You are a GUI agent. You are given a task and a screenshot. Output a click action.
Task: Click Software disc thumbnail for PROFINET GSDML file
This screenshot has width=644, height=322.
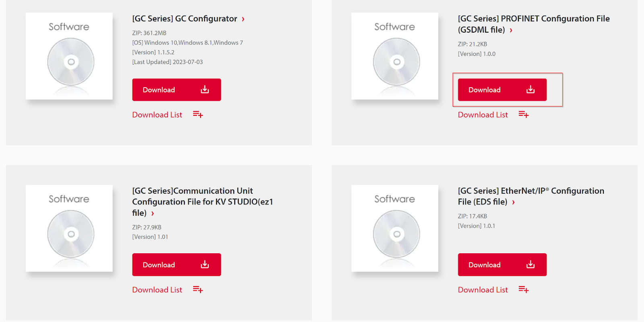[395, 56]
